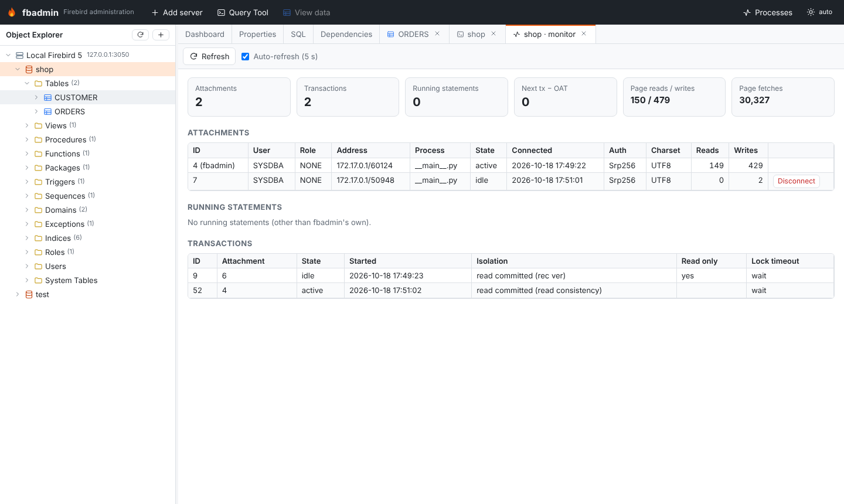Toggle the Auto-refresh (5 s) checkbox
This screenshot has height=504, width=844.
(x=246, y=56)
